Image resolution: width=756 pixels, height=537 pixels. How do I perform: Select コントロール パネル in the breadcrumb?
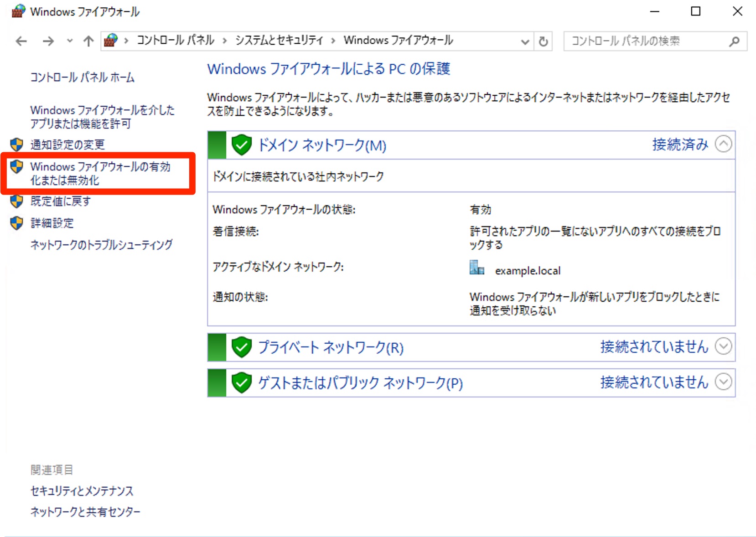(x=176, y=41)
